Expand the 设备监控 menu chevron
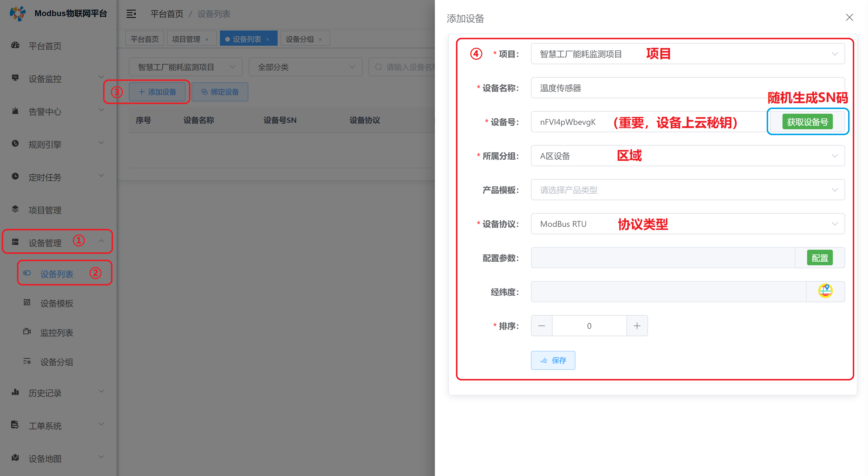Viewport: 868px width, 476px height. (101, 77)
